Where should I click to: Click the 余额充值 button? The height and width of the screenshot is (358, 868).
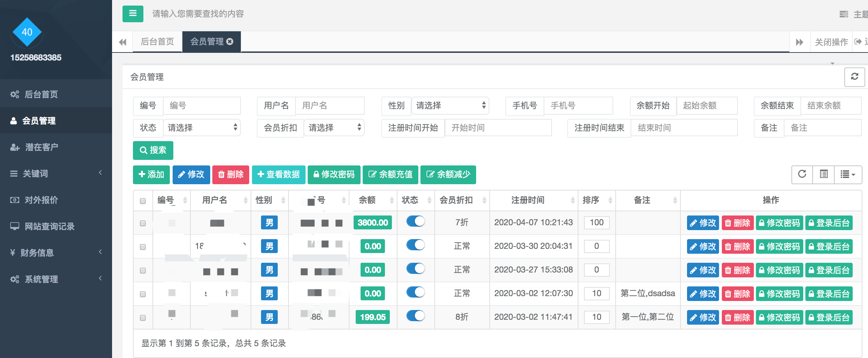390,174
